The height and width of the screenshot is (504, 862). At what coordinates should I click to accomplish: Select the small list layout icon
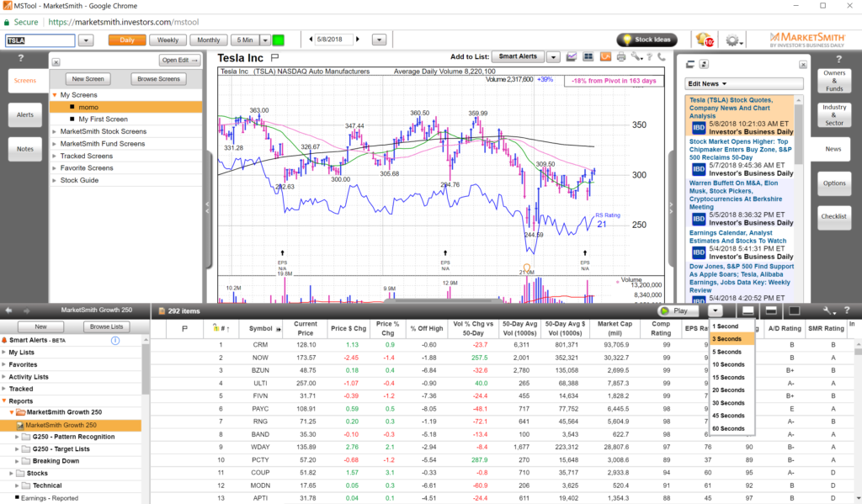click(x=748, y=310)
